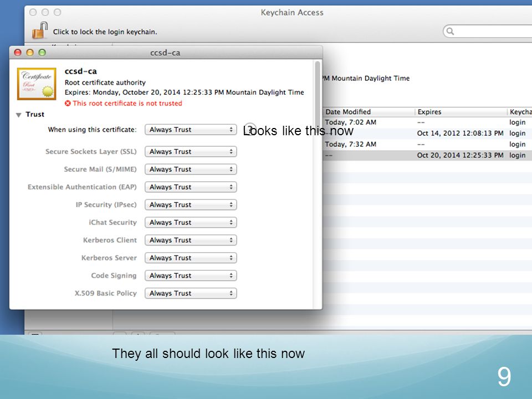The height and width of the screenshot is (399, 532).
Task: Click the red error icon beside not trusted message
Action: point(68,103)
